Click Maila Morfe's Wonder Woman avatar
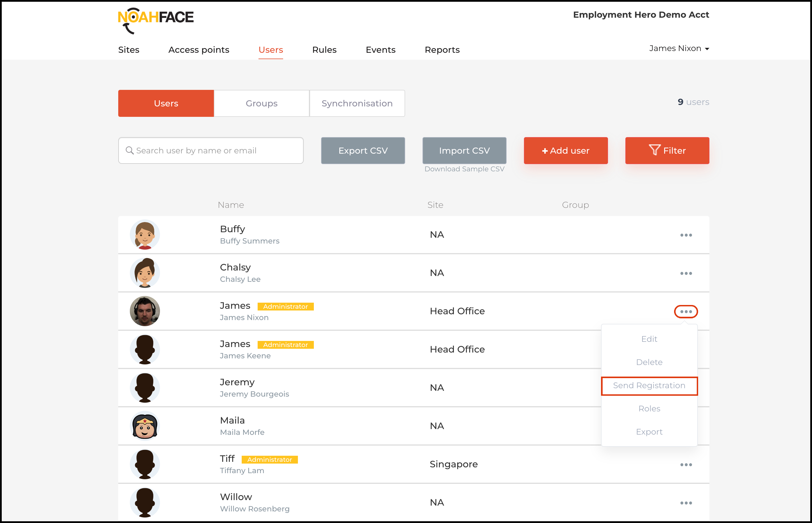The width and height of the screenshot is (812, 523). click(145, 426)
